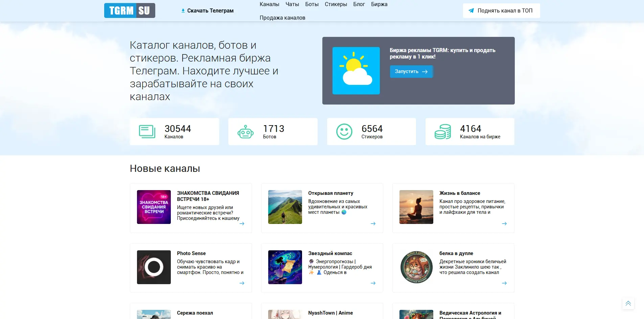Click the robot icon next to 1713 Ботов
The height and width of the screenshot is (319, 644).
click(245, 132)
